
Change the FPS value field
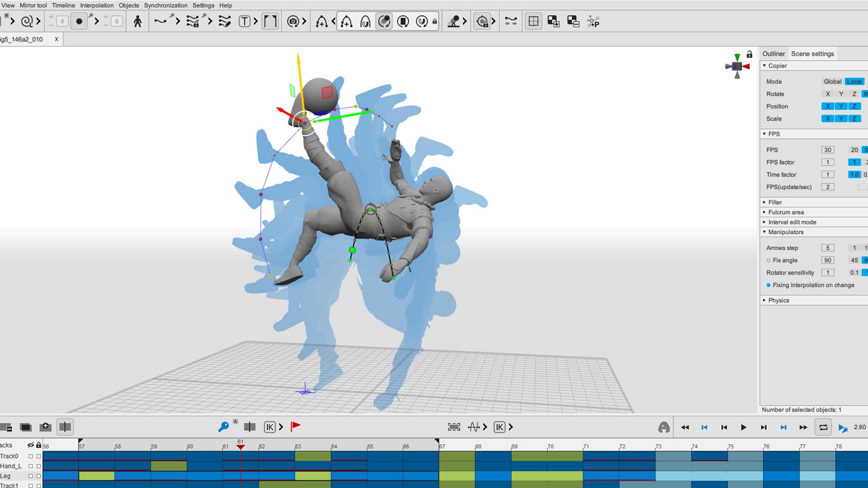[x=828, y=150]
